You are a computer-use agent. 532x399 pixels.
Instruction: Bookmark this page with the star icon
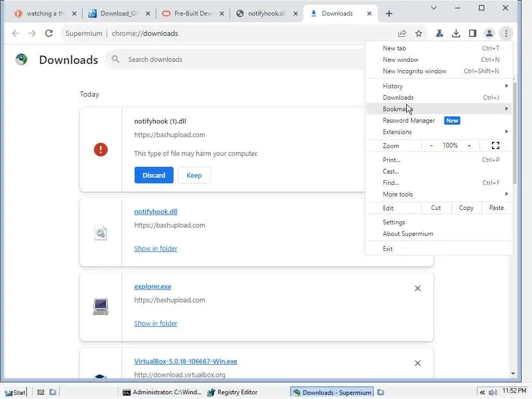pyautogui.click(x=419, y=33)
